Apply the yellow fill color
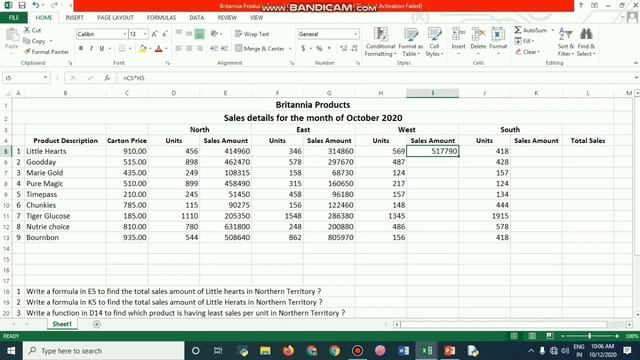 [142, 49]
